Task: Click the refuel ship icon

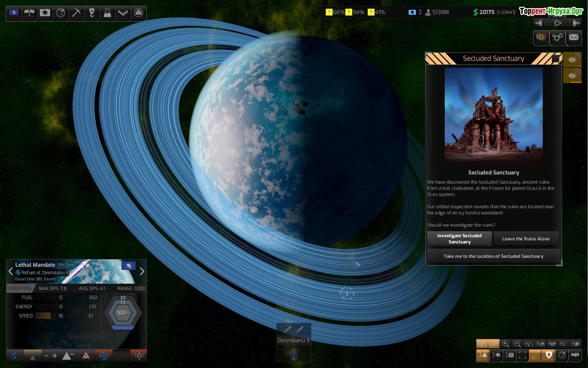Action: click(14, 356)
